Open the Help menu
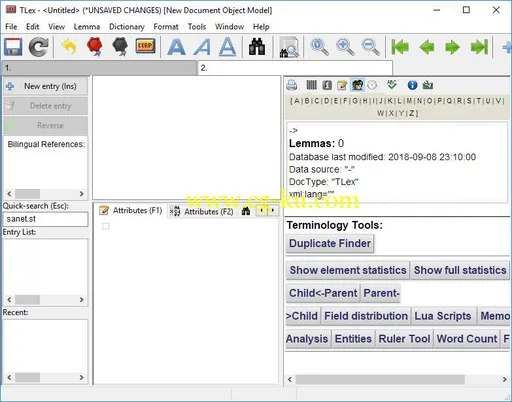Screen dimensions: 512x402 [x=261, y=27]
